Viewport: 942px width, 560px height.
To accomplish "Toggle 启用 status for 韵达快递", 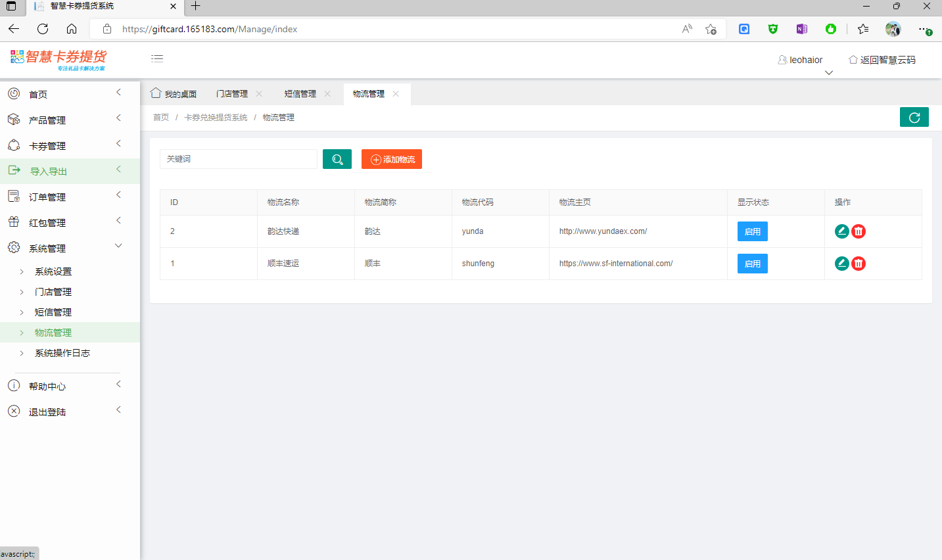I will point(752,231).
